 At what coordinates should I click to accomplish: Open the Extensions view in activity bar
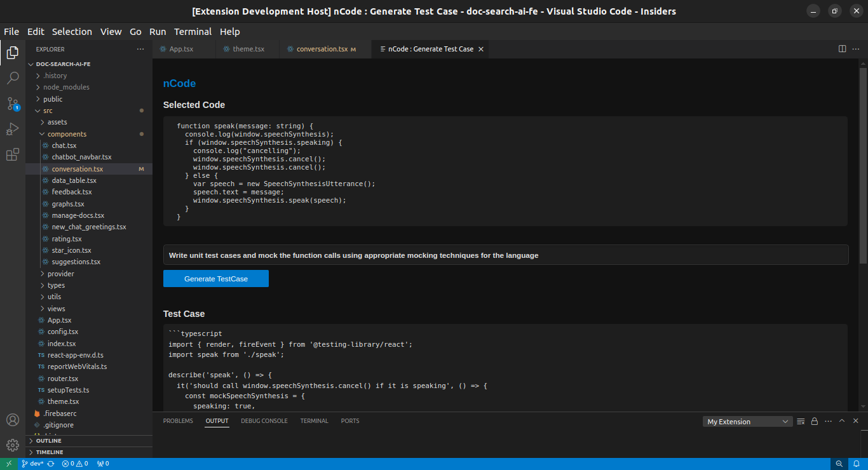(13, 155)
